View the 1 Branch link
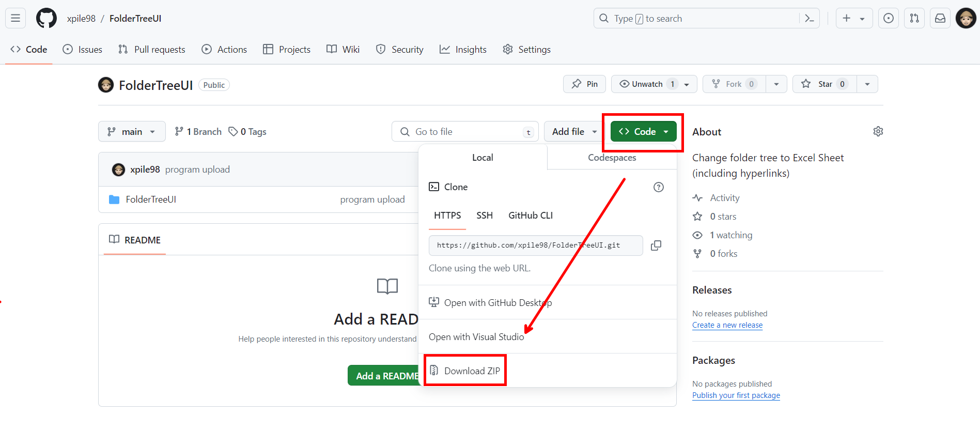Image resolution: width=980 pixels, height=445 pixels. point(198,132)
